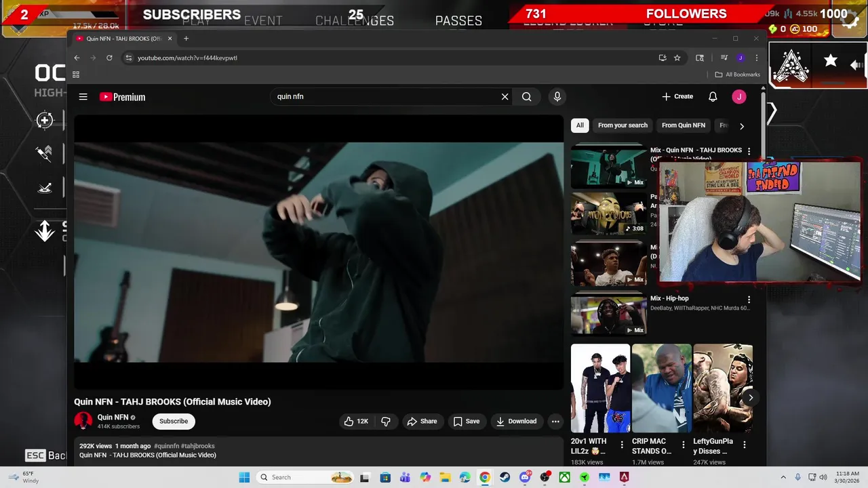Viewport: 868px width, 488px height.
Task: Click the youtube.com address bar URL
Action: [187, 58]
